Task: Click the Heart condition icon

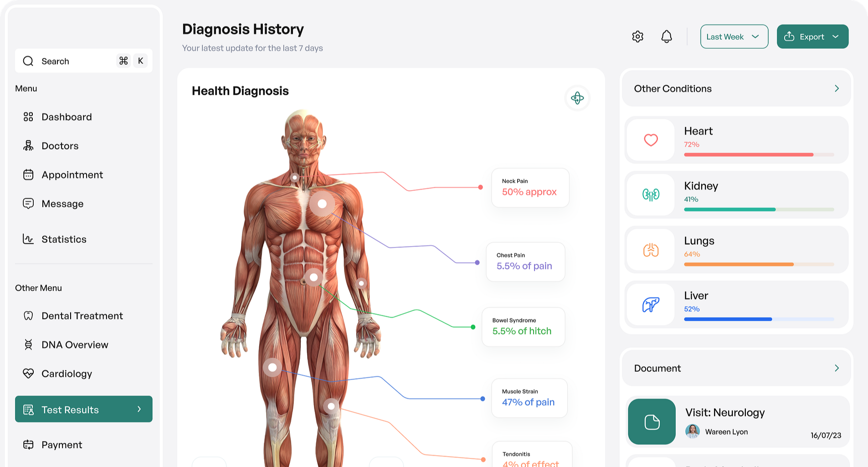Action: point(651,140)
